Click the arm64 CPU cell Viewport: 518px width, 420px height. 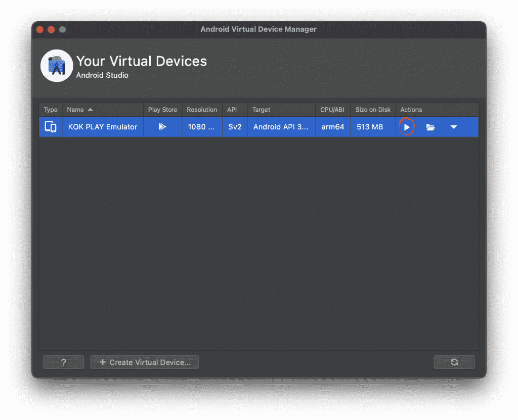click(x=333, y=127)
